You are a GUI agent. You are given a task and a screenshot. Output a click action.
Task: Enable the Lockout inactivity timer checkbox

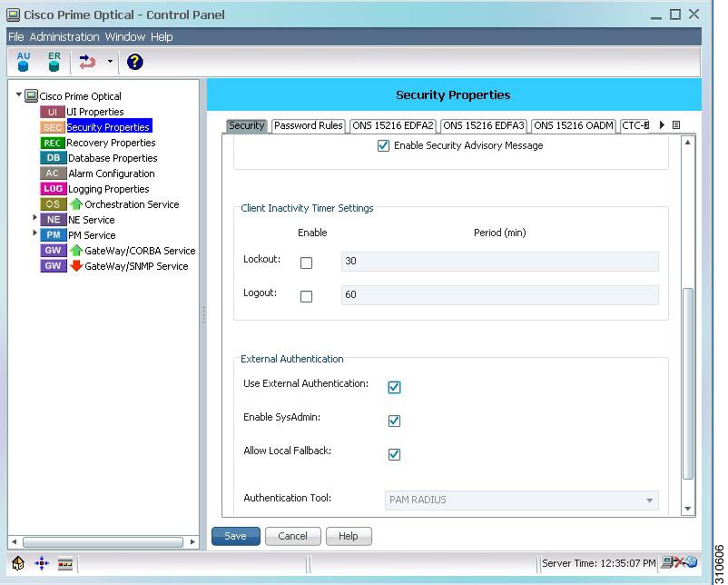click(306, 263)
